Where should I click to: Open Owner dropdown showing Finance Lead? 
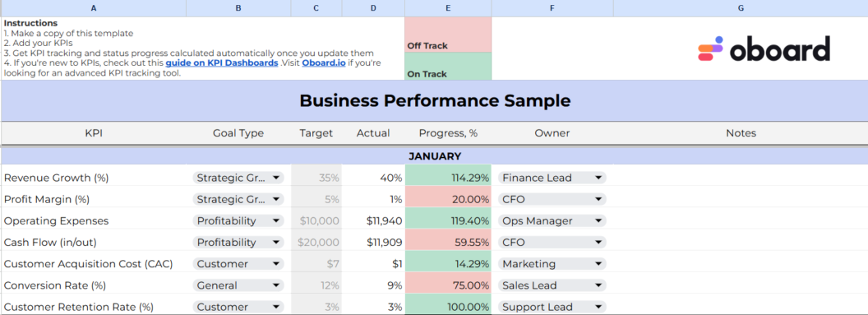tap(552, 178)
